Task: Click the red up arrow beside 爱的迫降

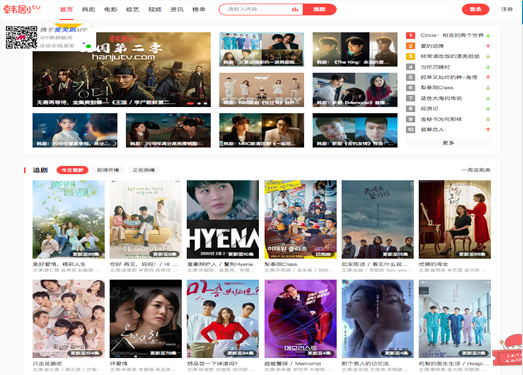Action: click(x=488, y=46)
